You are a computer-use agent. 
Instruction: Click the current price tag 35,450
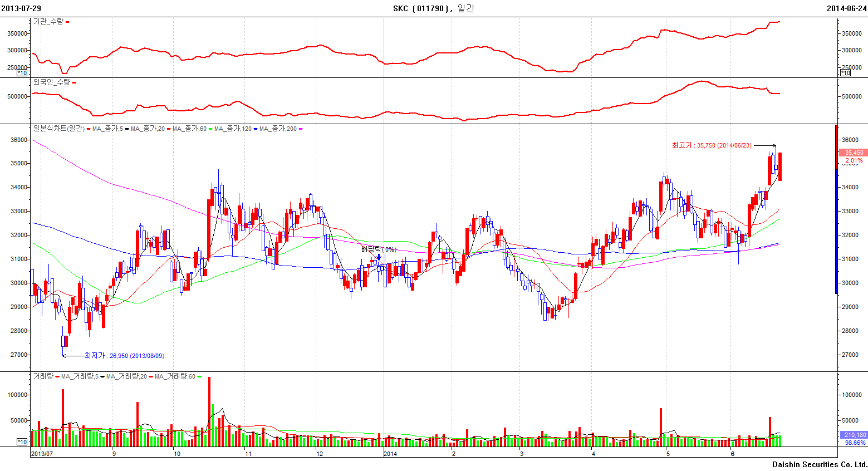[854, 153]
